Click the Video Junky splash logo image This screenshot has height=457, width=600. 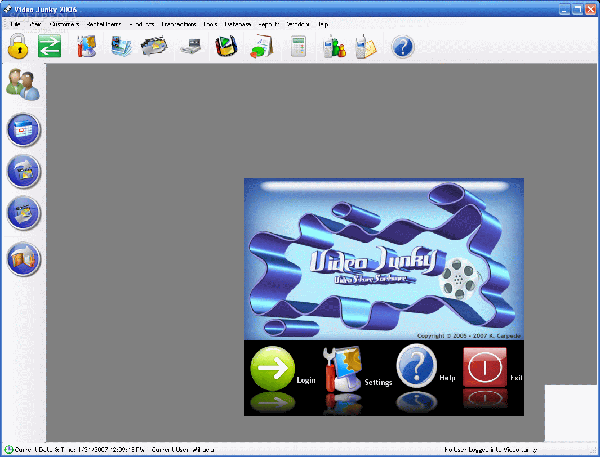(x=384, y=259)
